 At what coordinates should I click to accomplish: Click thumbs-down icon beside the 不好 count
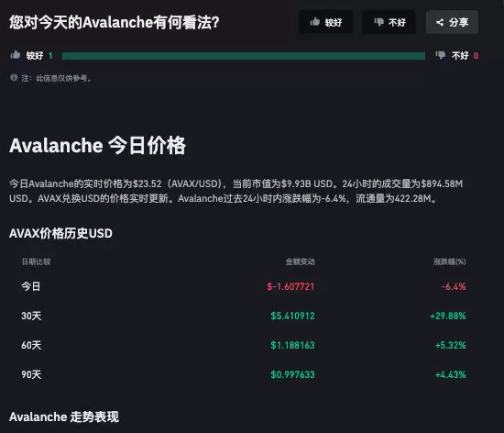441,55
